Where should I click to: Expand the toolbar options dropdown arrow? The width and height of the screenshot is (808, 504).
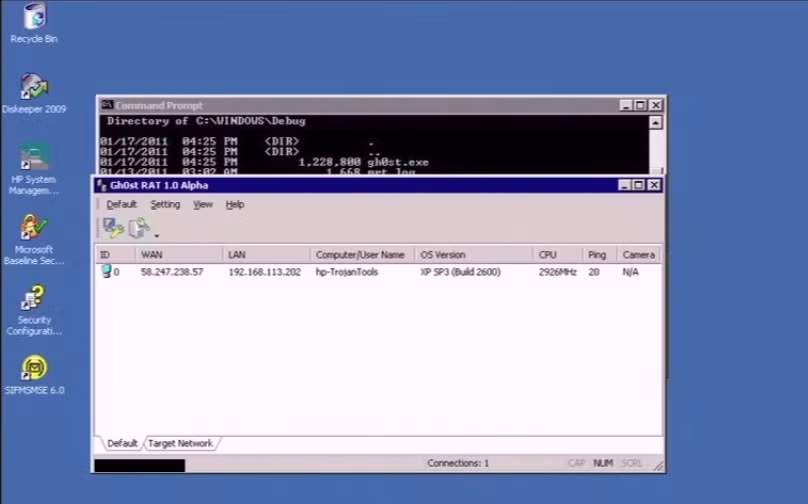coord(157,236)
